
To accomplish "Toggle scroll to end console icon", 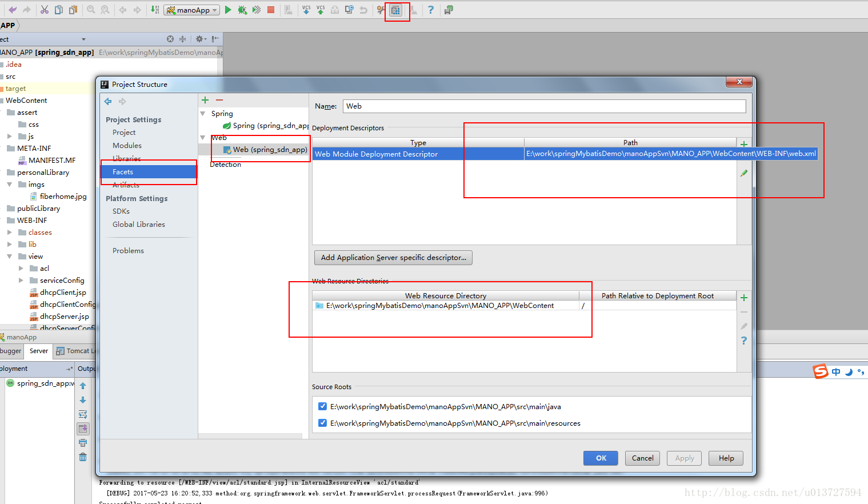I will click(83, 429).
